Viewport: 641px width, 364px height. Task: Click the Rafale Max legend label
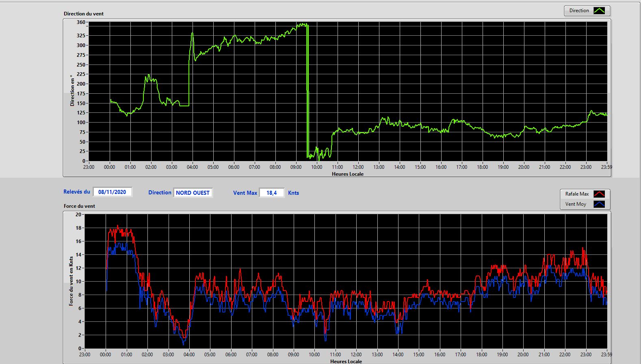[x=577, y=194]
